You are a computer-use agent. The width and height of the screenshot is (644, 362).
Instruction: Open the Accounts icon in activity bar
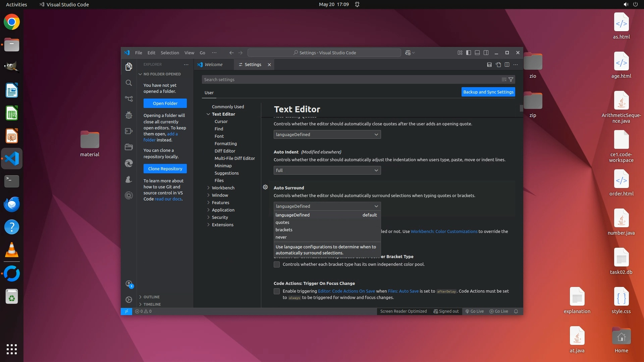(x=129, y=284)
